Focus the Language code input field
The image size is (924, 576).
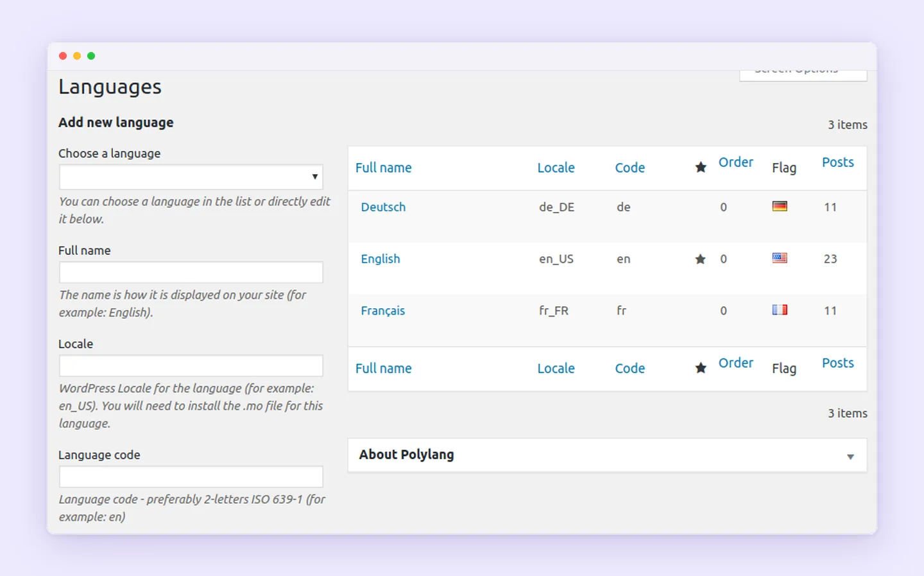point(191,477)
